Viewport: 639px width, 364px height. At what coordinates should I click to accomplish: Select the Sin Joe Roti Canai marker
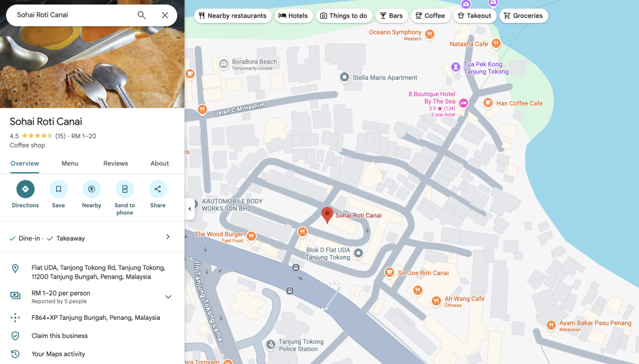pyautogui.click(x=389, y=272)
